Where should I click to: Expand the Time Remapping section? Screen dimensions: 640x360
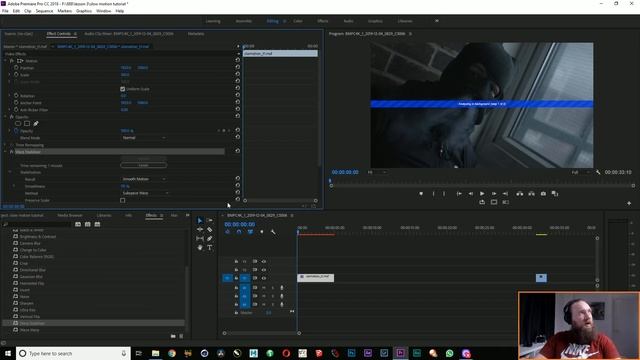(x=5, y=145)
